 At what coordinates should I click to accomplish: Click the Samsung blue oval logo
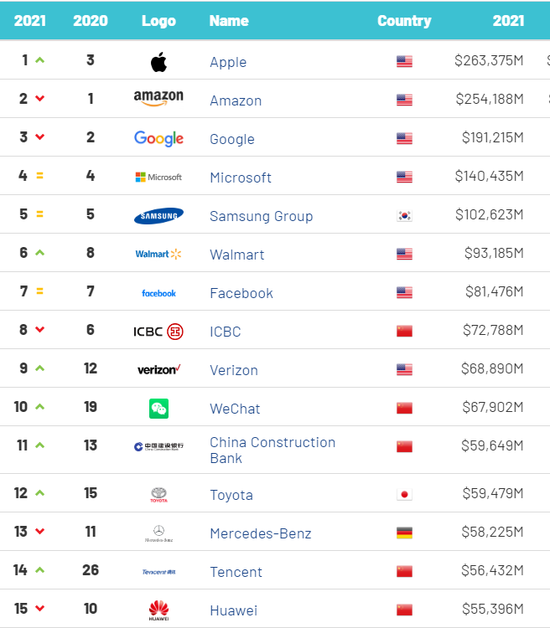159,216
